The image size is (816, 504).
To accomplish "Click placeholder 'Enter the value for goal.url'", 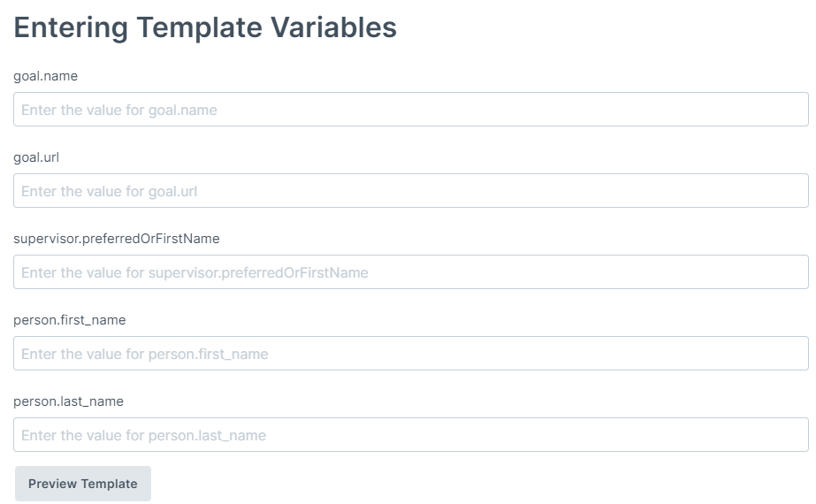I will pyautogui.click(x=110, y=192).
